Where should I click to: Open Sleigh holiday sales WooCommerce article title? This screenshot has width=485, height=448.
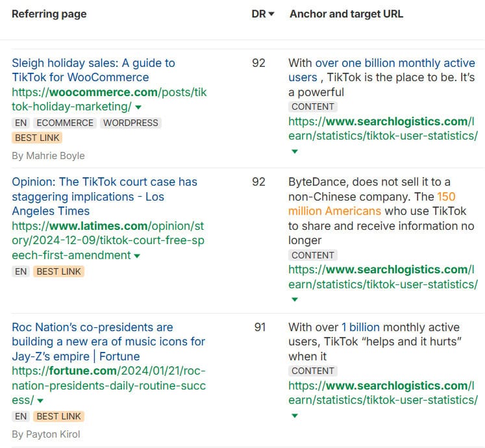[x=93, y=70]
